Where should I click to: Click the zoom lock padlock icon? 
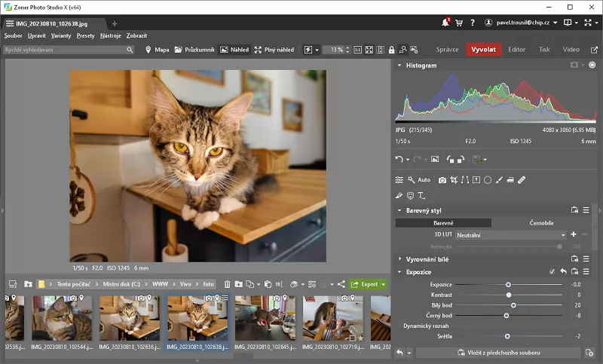pyautogui.click(x=391, y=50)
